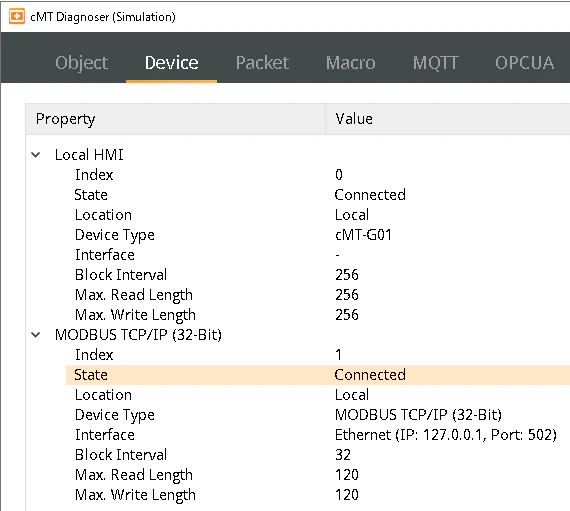570x511 pixels.
Task: Select the Device tab
Action: [172, 63]
